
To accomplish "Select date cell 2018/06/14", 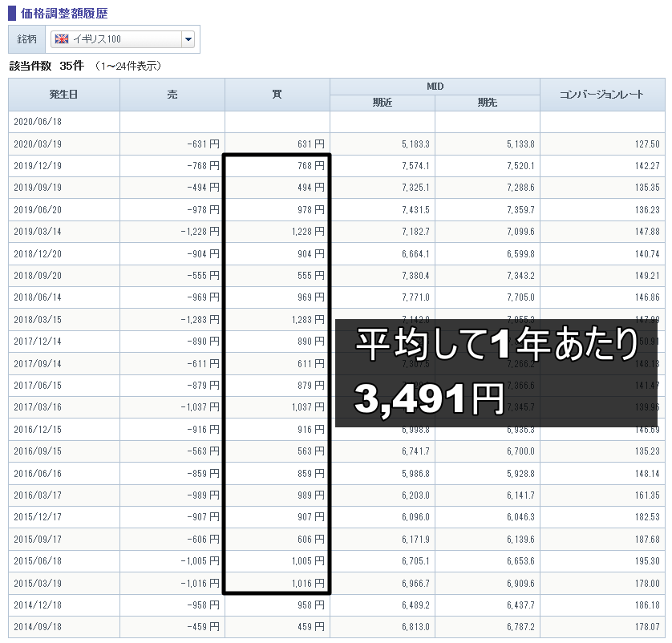I will (38, 297).
